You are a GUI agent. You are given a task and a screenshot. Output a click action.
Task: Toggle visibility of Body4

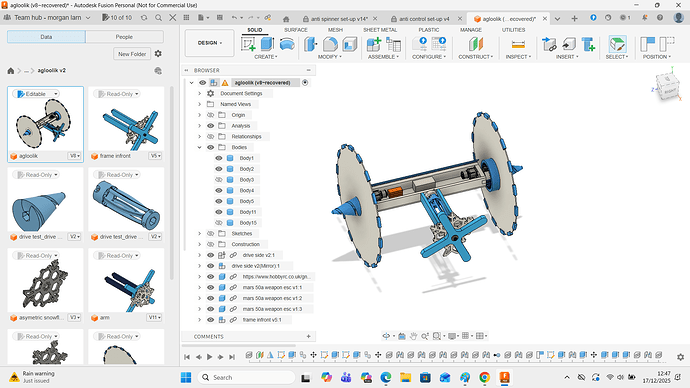pos(219,190)
